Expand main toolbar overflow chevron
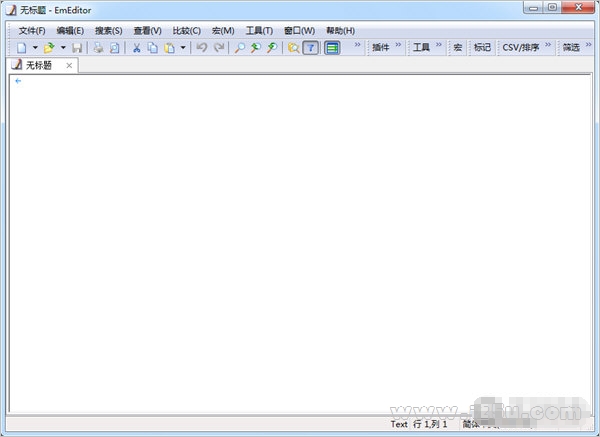The height and width of the screenshot is (437, 600). 357,45
